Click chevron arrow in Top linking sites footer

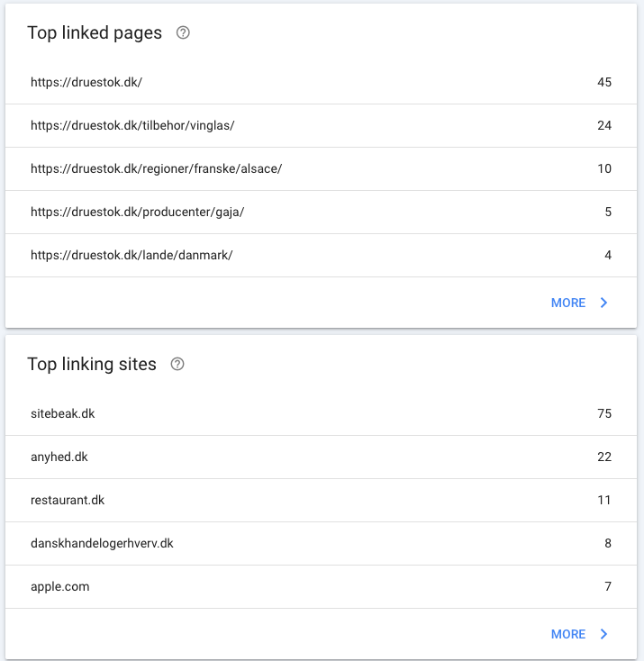pyautogui.click(x=604, y=634)
